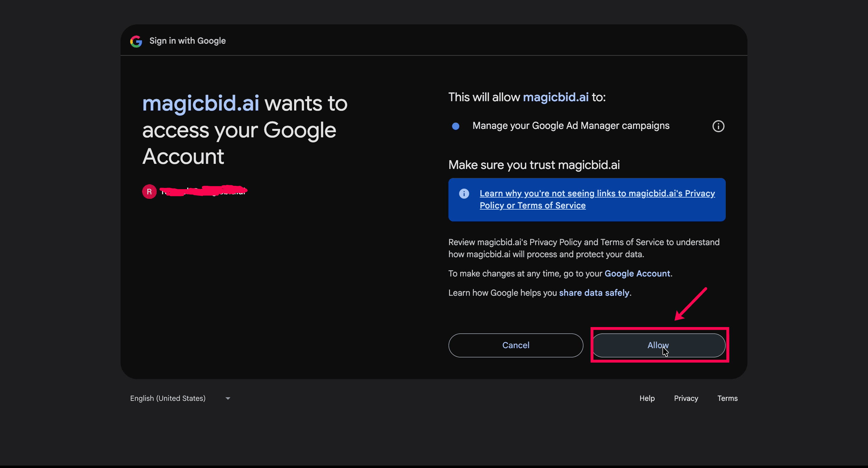Screen dimensions: 868x468
Task: Click magicbid.ai link in large heading
Action: 200,103
